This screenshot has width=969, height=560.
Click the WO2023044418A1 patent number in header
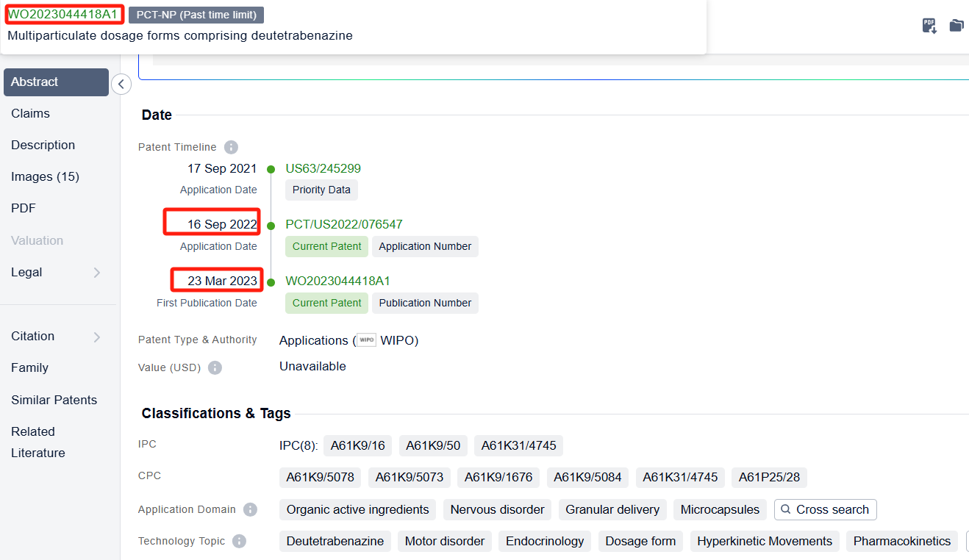point(62,14)
